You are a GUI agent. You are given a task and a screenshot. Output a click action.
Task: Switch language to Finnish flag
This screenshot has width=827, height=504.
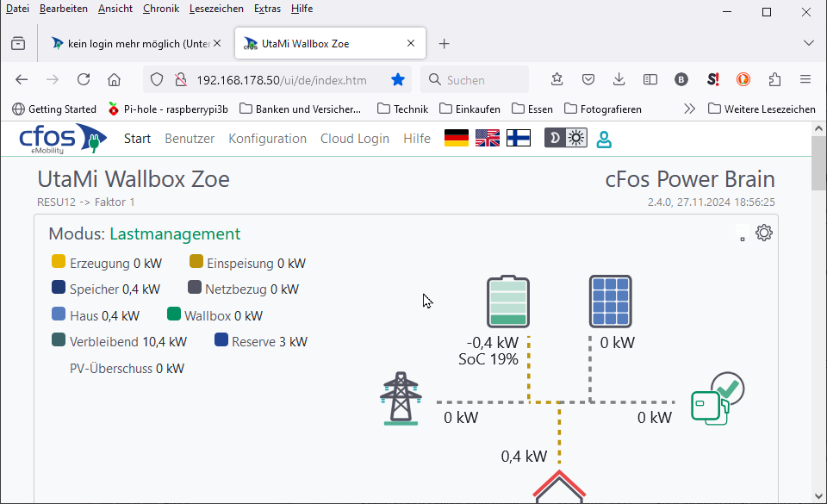pos(519,138)
